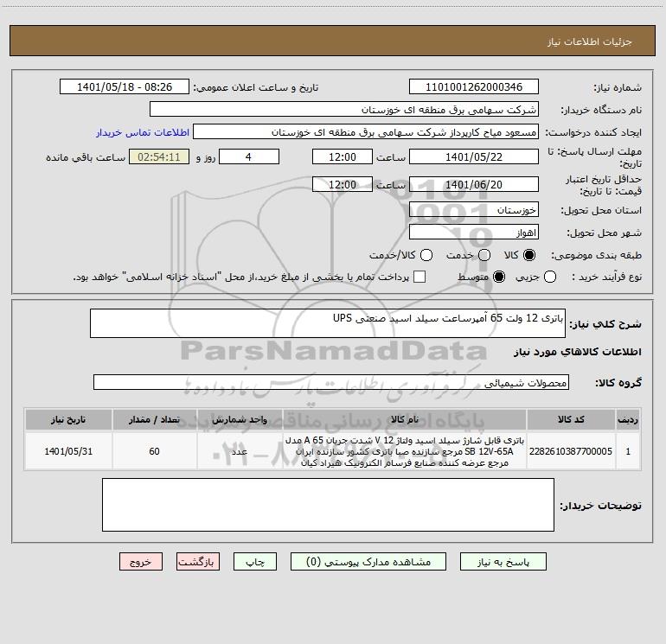Click the شرح کلی نیاز text box
The width and height of the screenshot is (666, 644).
pos(328,323)
